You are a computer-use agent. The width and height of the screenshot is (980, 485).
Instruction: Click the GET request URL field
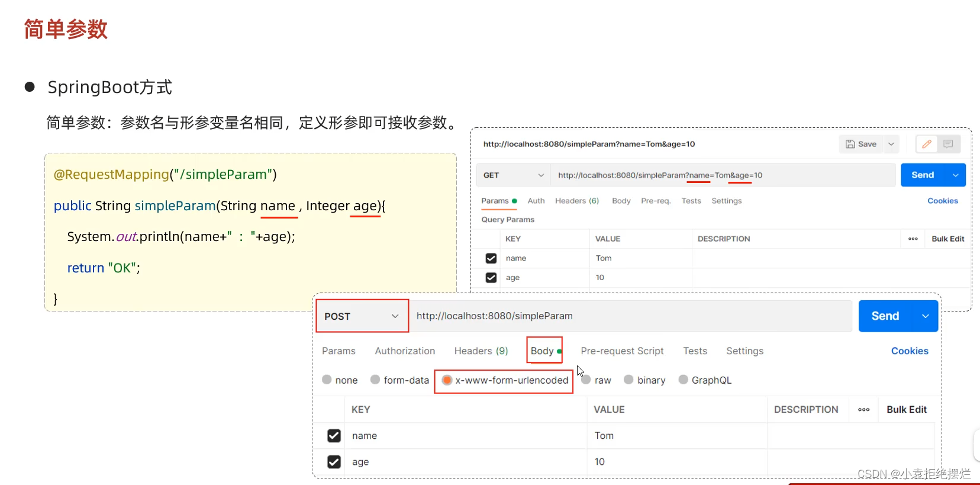(723, 175)
